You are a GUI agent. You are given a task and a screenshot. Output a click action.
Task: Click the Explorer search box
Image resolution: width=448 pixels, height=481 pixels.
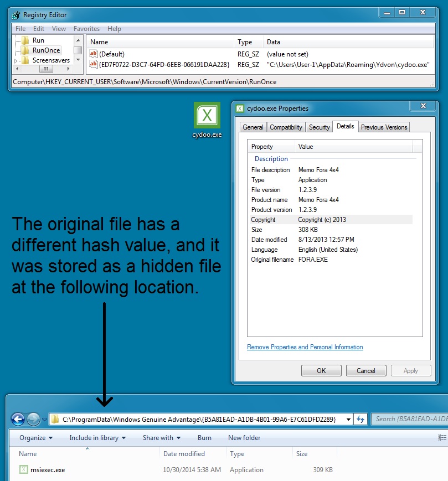(410, 419)
